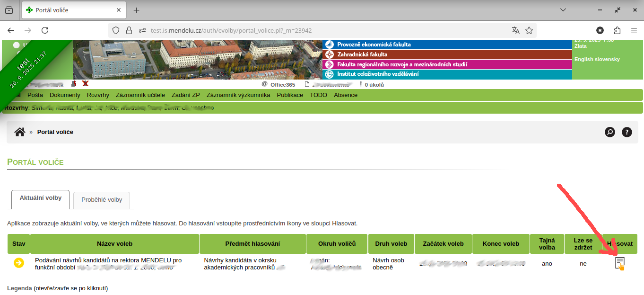This screenshot has height=295, width=644.
Task: Open the Rozvrhy menu item
Action: (x=98, y=95)
